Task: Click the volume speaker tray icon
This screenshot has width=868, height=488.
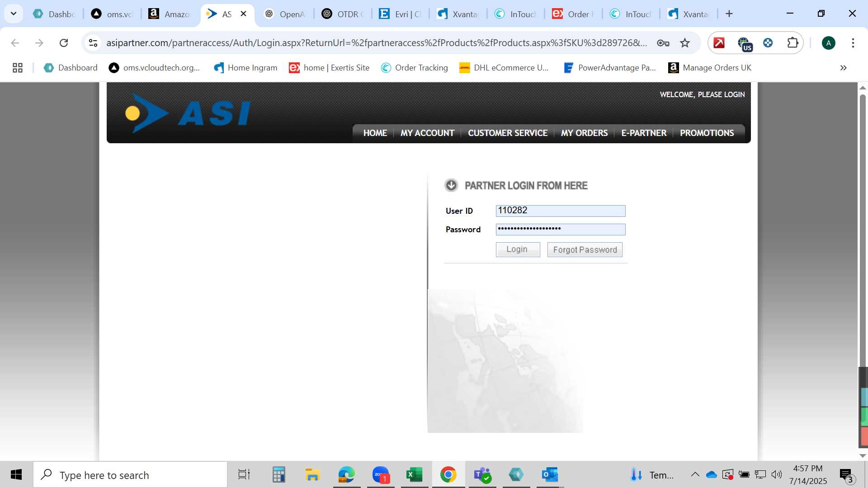Action: coord(777,474)
